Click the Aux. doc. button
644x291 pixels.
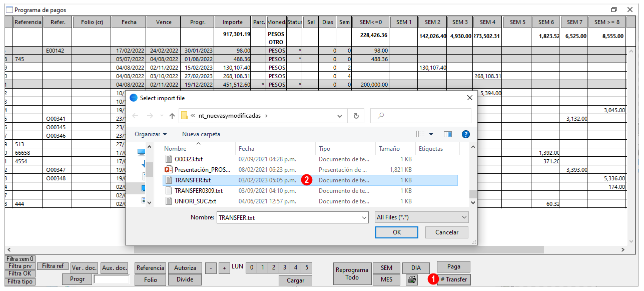(115, 268)
